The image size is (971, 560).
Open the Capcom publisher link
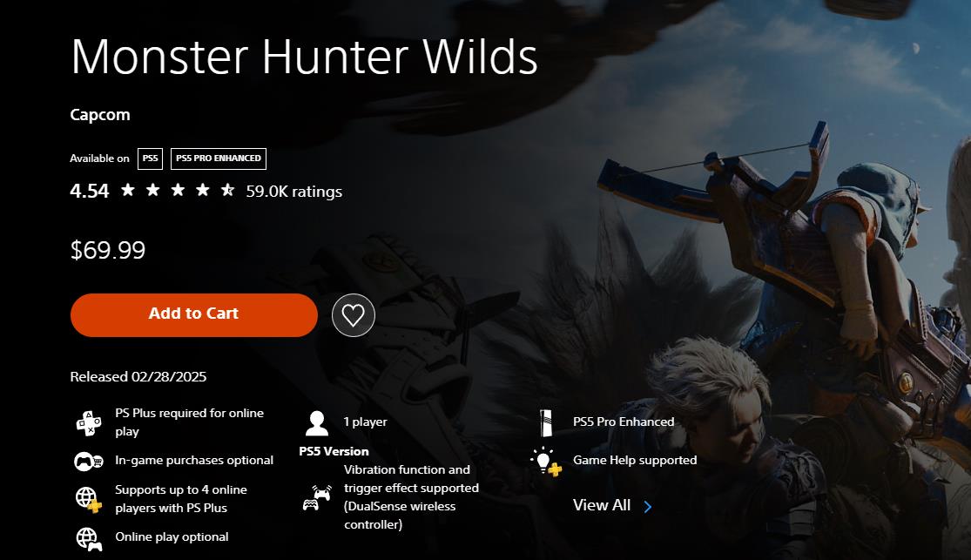[99, 115]
